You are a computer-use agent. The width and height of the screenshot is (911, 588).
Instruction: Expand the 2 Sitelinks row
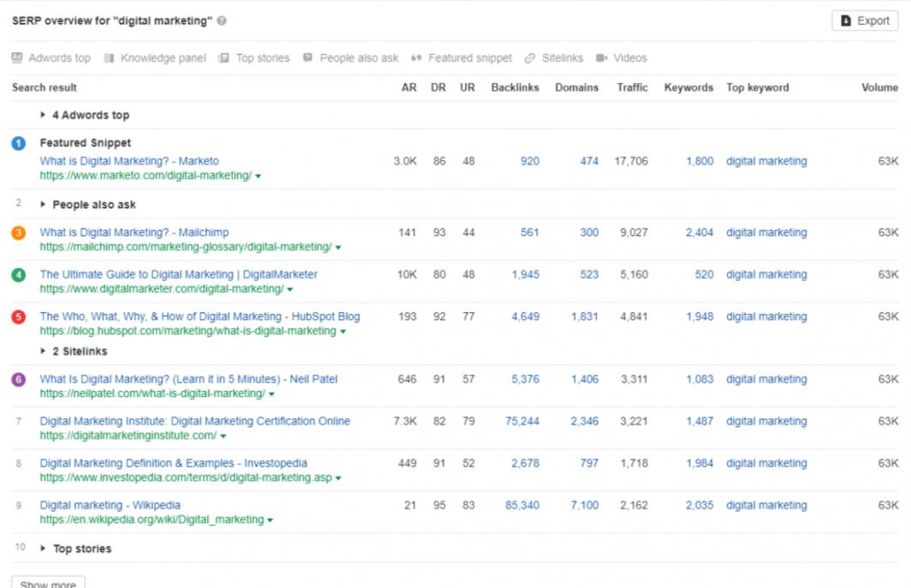(44, 352)
